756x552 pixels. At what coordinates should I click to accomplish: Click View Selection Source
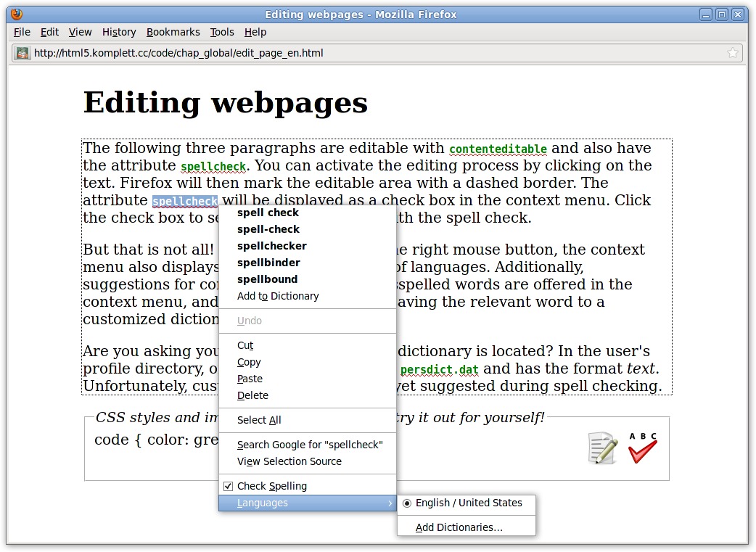(x=289, y=461)
